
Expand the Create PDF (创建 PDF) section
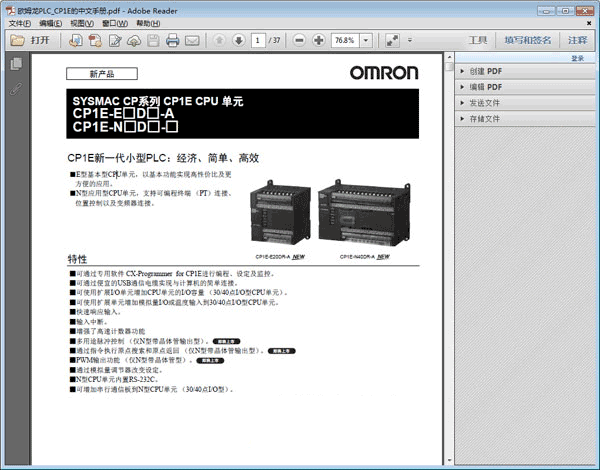point(525,71)
